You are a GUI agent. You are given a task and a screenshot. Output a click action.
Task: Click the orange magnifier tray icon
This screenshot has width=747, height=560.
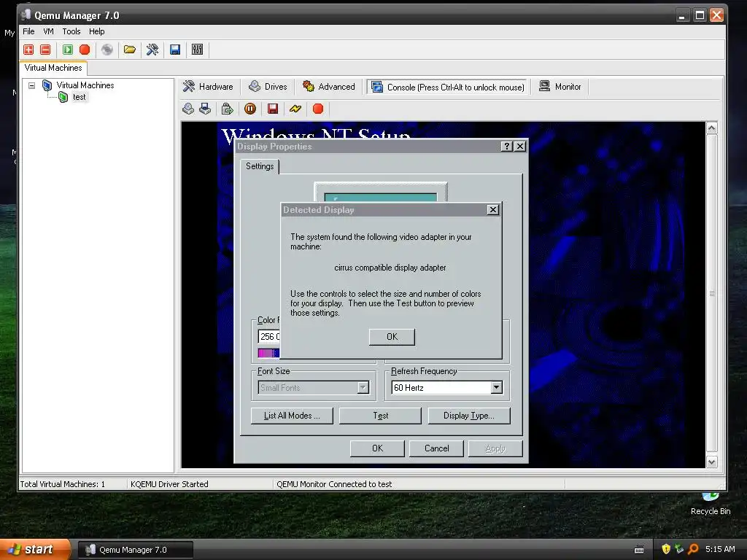coord(693,549)
